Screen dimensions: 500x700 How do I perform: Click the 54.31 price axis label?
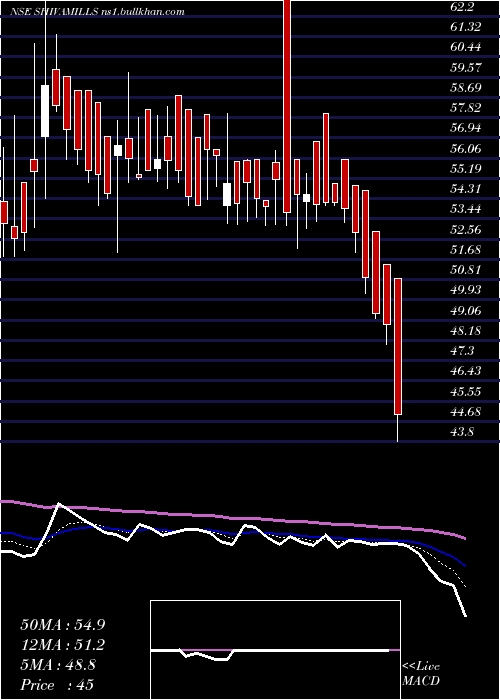click(x=465, y=188)
